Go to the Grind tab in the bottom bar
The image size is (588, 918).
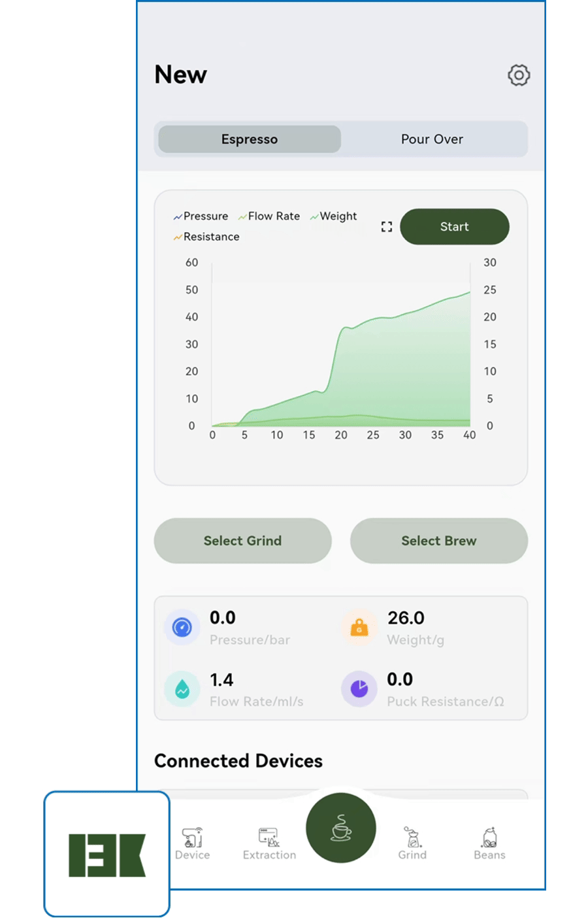[412, 843]
